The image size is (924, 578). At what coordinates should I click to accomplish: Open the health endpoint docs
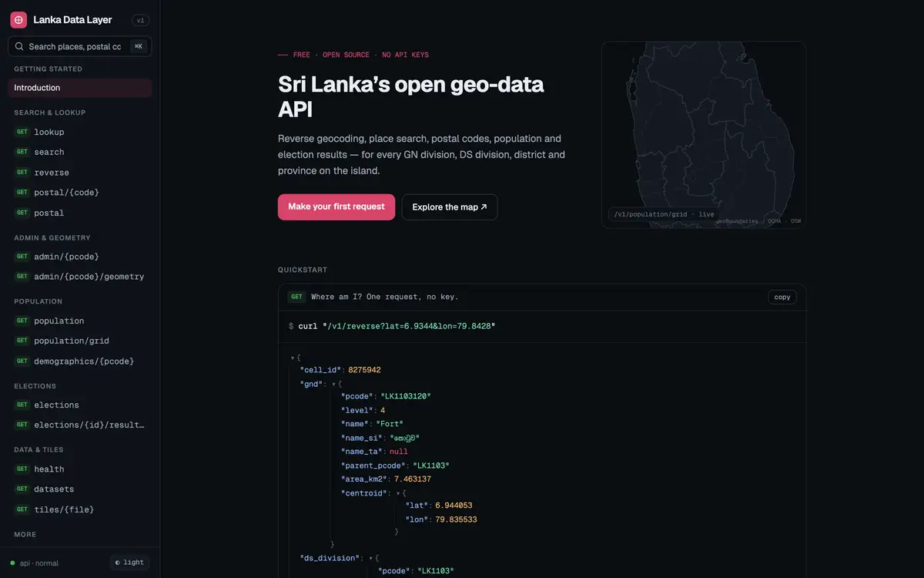(x=80, y=469)
